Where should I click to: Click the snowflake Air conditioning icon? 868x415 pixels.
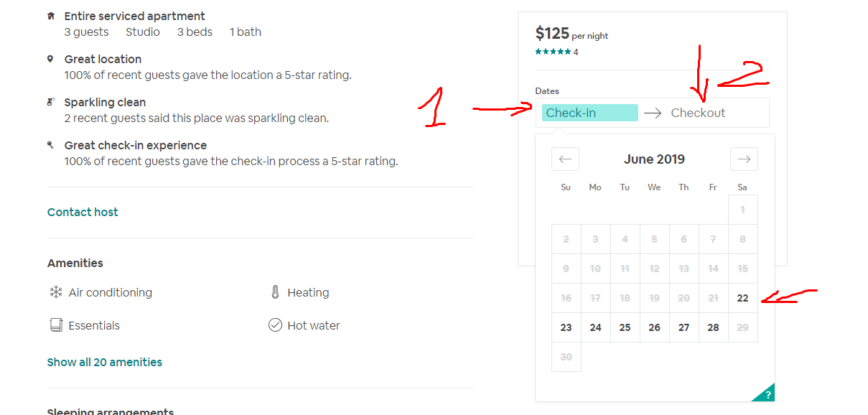pos(55,292)
